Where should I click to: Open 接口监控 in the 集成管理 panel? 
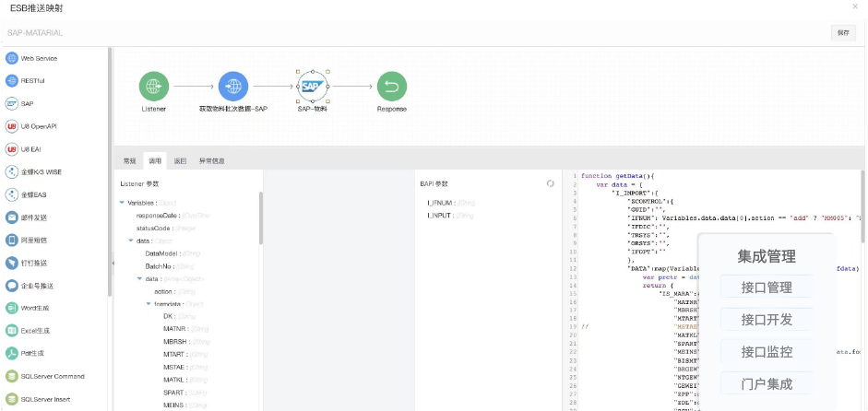(x=767, y=351)
